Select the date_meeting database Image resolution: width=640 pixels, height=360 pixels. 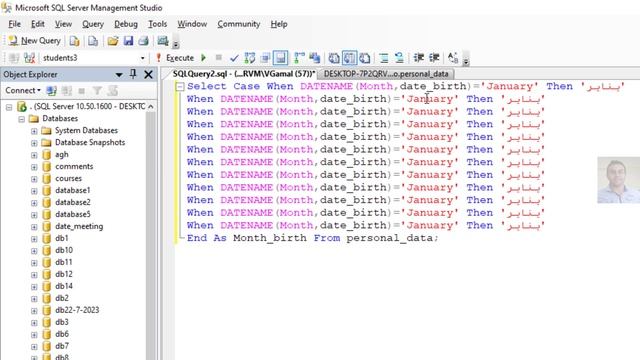click(x=79, y=226)
